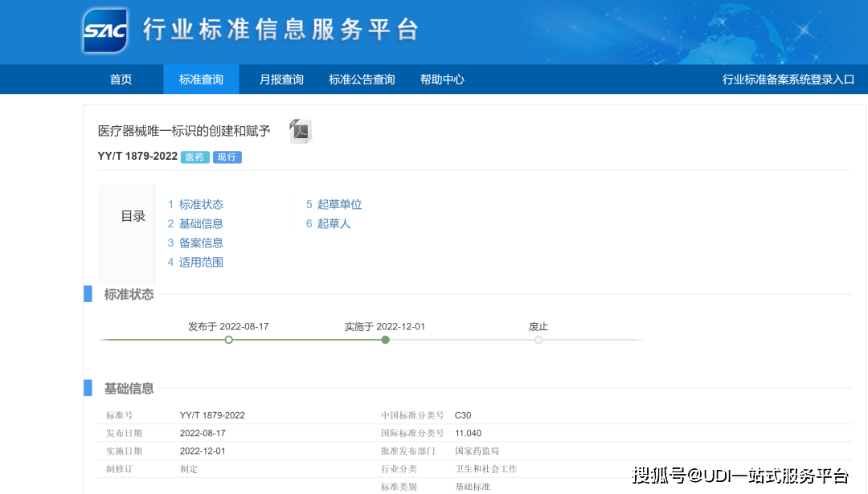Click the 现行 status badge
868x494 pixels.
(x=227, y=157)
